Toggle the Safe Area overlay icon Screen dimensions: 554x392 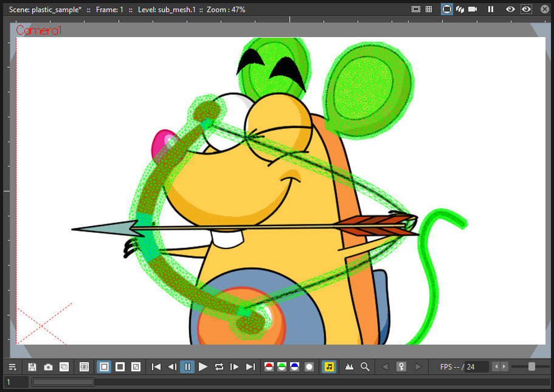(416, 9)
